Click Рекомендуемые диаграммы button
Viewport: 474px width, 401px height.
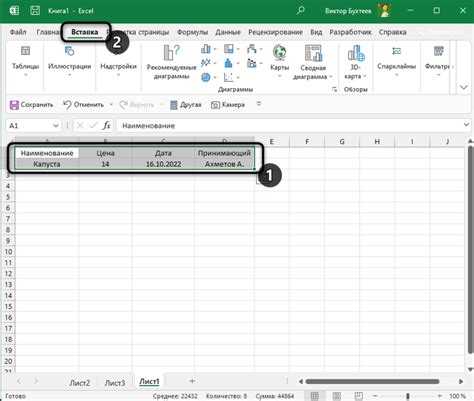pos(171,62)
